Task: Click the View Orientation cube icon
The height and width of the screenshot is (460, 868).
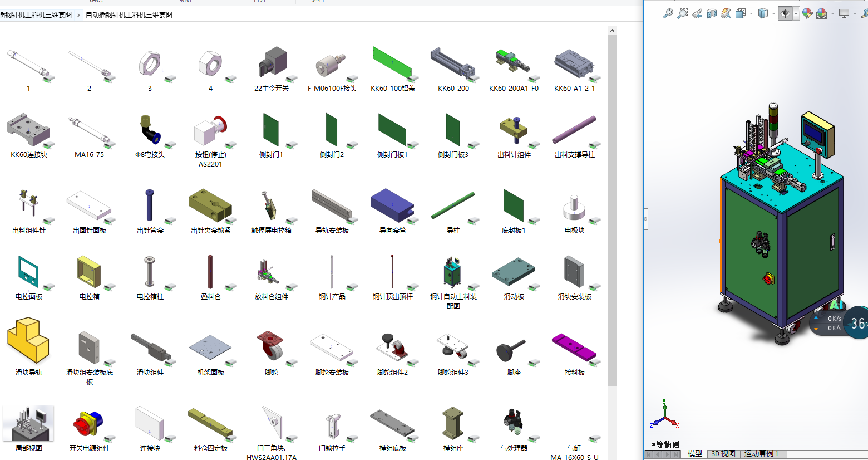Action: tap(741, 13)
